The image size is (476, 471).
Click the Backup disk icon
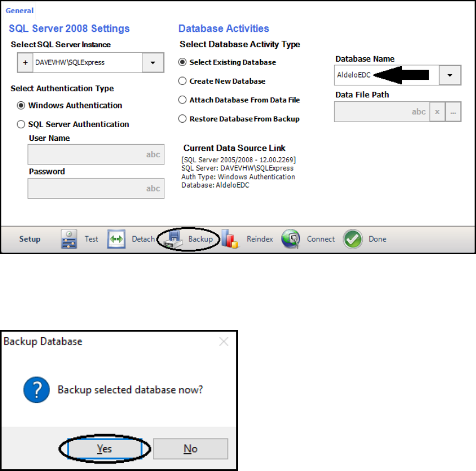tap(173, 239)
